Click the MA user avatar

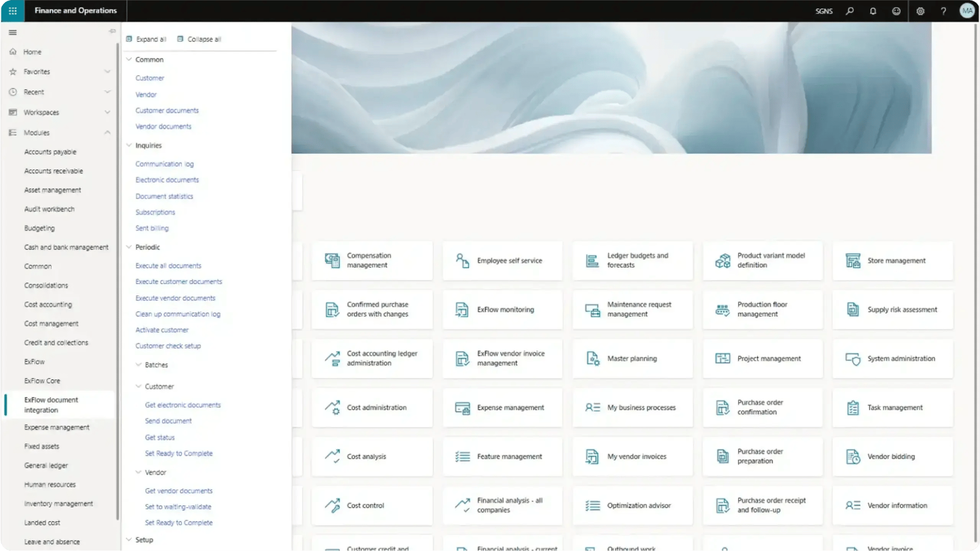966,11
